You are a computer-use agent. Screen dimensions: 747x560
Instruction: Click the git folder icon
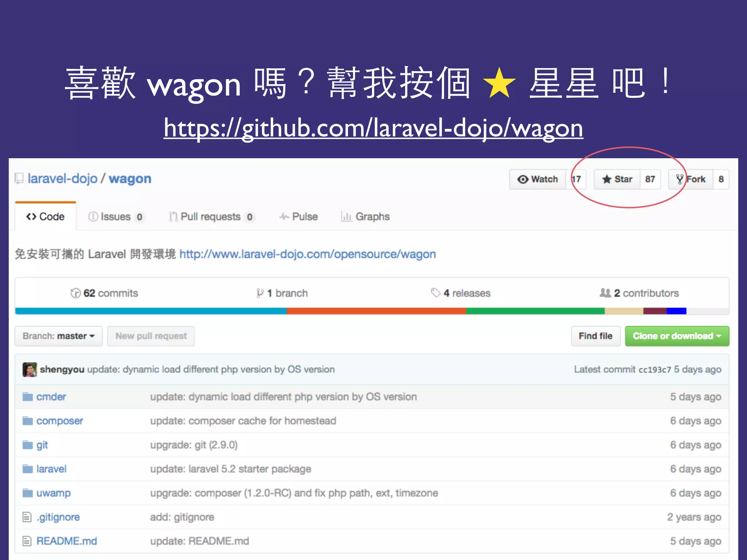coord(28,445)
